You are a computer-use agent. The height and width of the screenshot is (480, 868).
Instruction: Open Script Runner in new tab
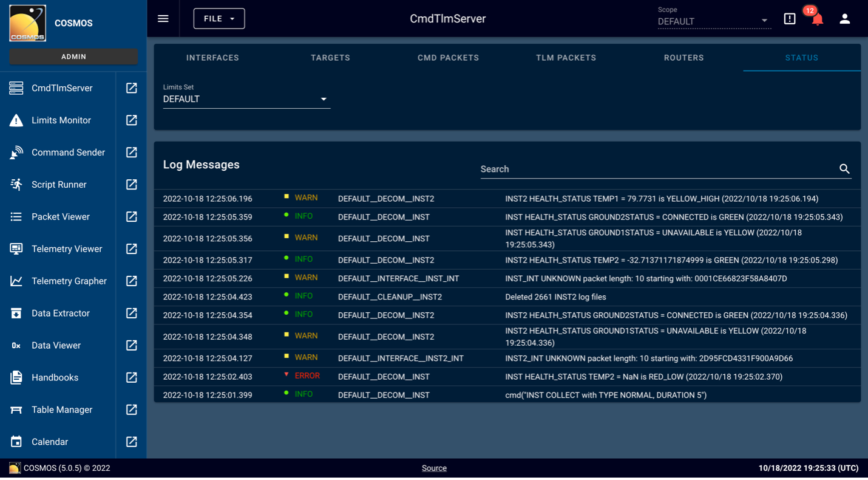tap(131, 185)
